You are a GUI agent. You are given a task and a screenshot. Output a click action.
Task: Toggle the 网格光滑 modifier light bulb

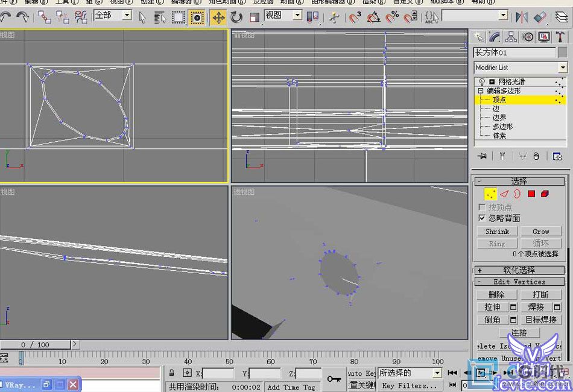point(482,81)
